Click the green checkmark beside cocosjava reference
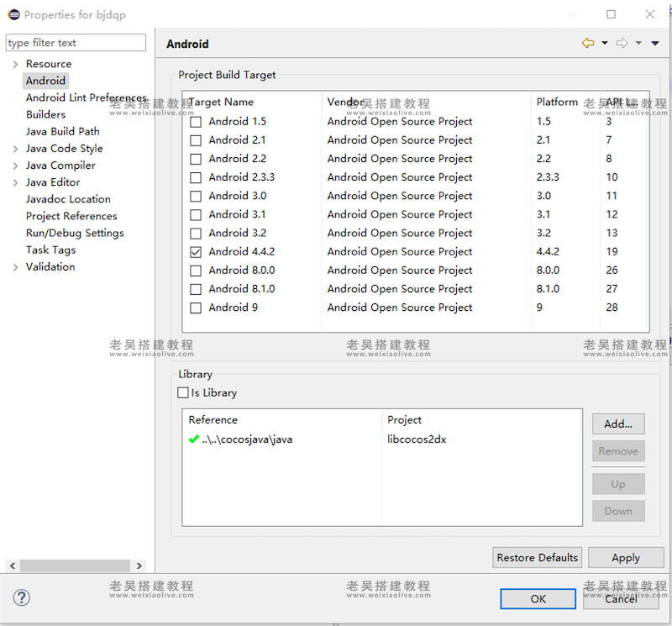The height and width of the screenshot is (626, 672). tap(194, 439)
